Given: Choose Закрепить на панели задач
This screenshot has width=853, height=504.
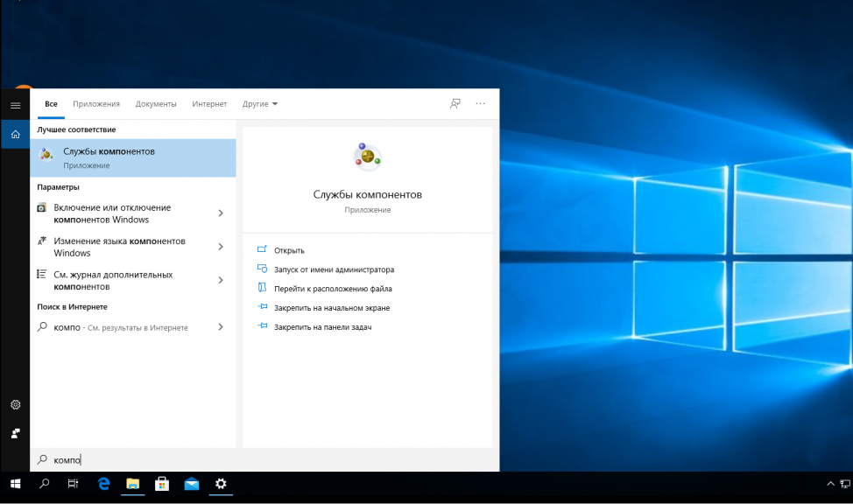Looking at the screenshot, I should coord(322,326).
